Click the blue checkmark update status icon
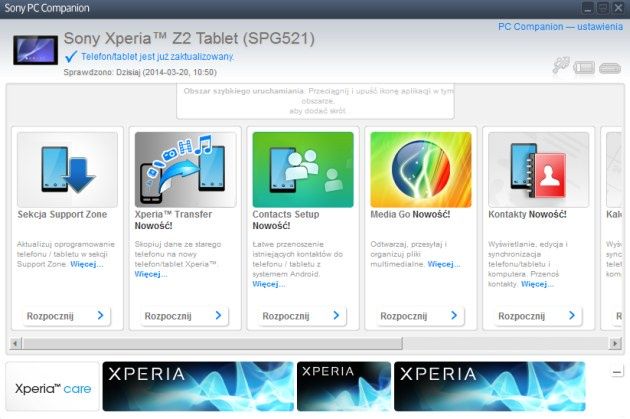Image resolution: width=630 pixels, height=419 pixels. (71, 57)
